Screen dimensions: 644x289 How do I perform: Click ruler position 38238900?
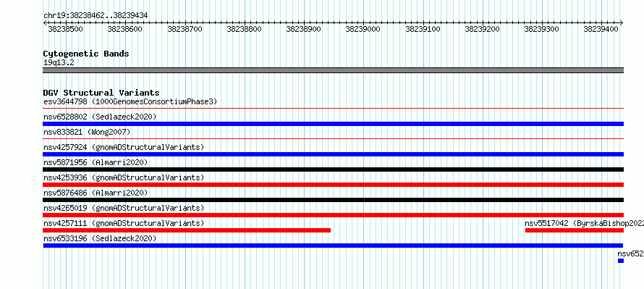tap(303, 29)
